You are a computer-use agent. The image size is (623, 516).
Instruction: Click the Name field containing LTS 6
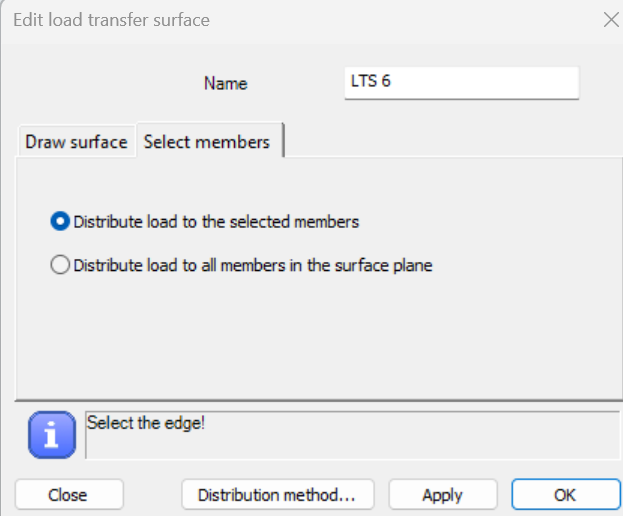tap(461, 83)
